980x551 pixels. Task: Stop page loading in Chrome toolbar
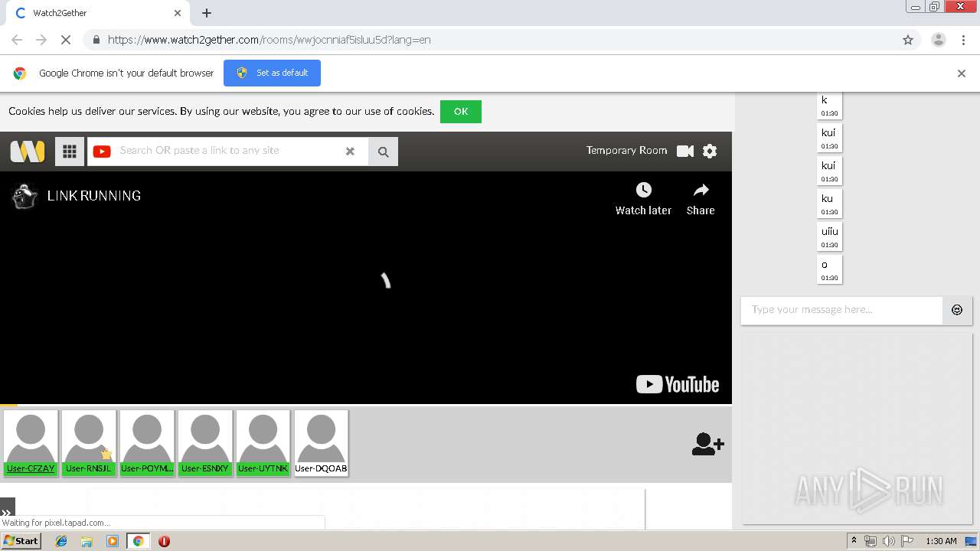66,40
